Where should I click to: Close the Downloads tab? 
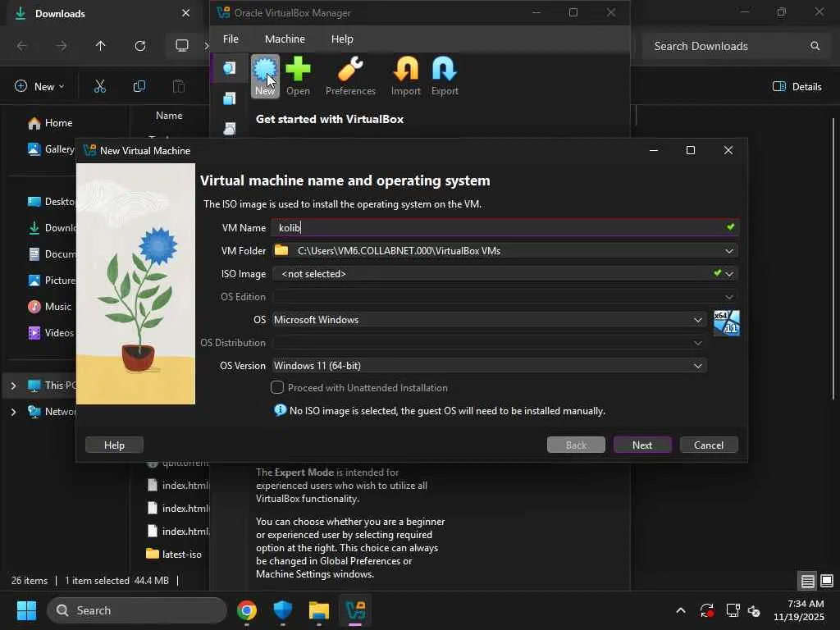(185, 13)
